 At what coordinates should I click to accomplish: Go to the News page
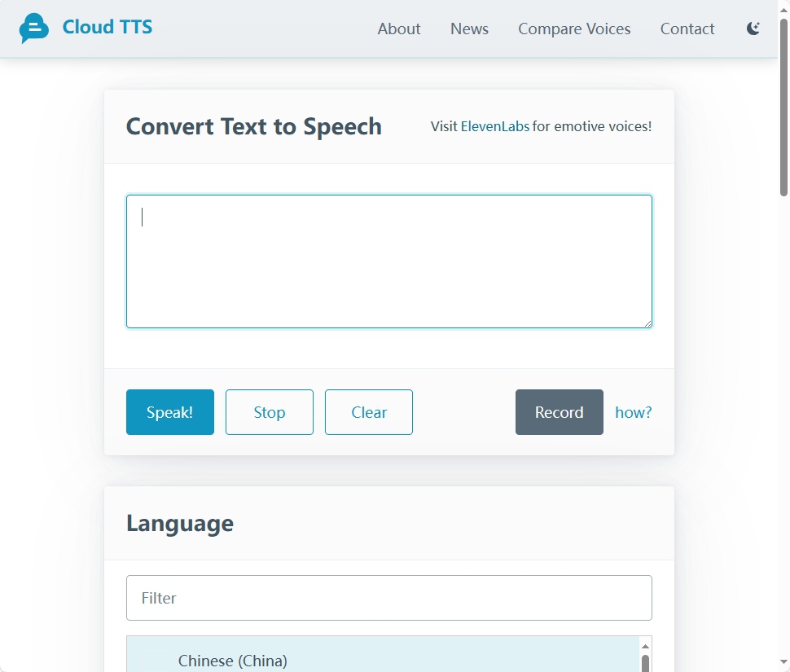(x=469, y=29)
